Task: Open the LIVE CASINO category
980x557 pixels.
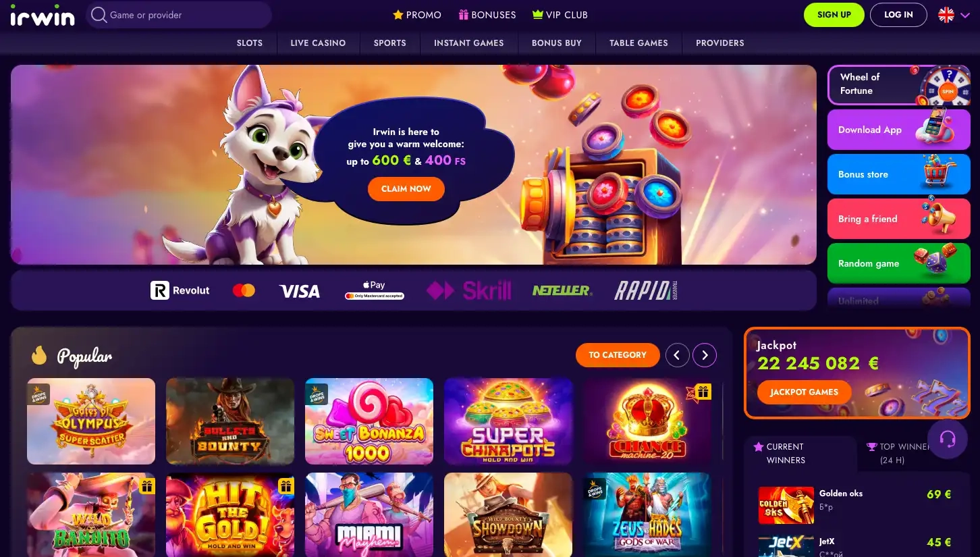Action: 318,43
